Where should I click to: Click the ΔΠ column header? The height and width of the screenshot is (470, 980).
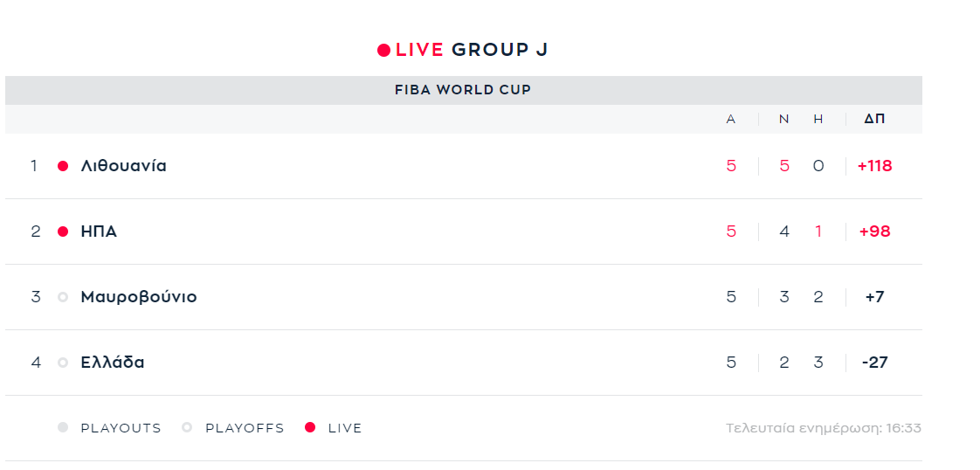874,119
